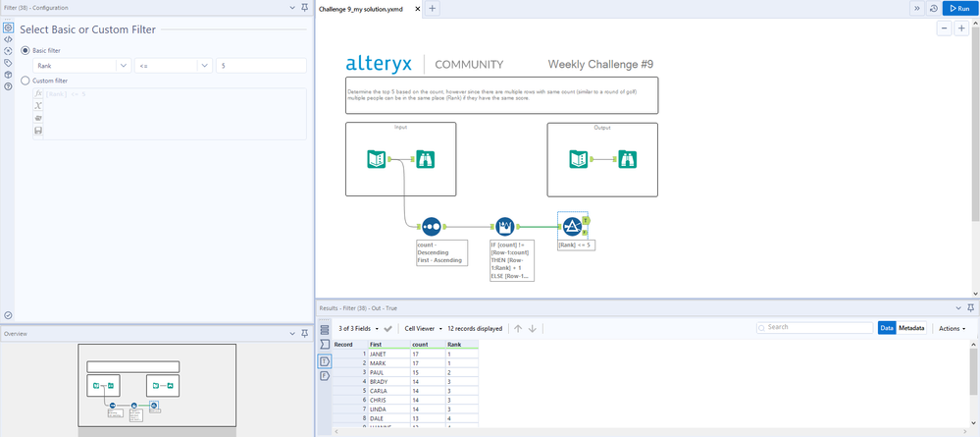Select the Output box's Text Input tool
The width and height of the screenshot is (980, 437).
(x=579, y=159)
